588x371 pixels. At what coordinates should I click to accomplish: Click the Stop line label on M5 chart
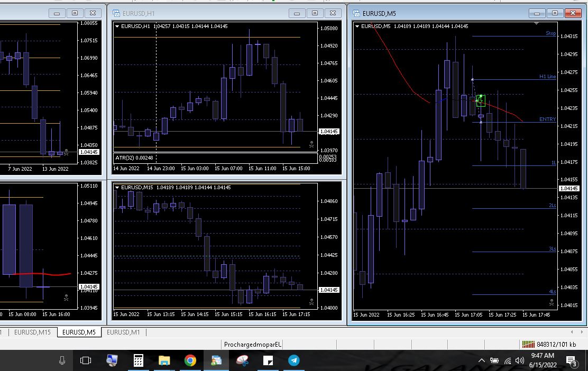[x=551, y=33]
